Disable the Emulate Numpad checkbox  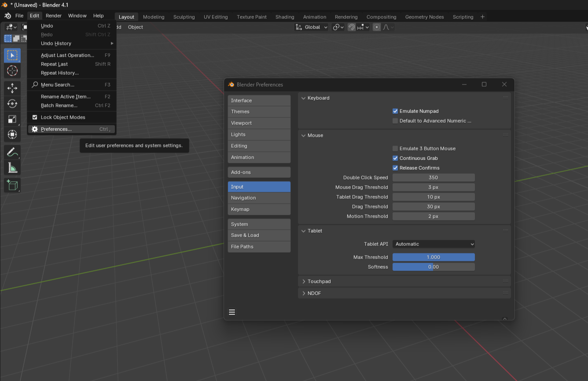click(395, 111)
